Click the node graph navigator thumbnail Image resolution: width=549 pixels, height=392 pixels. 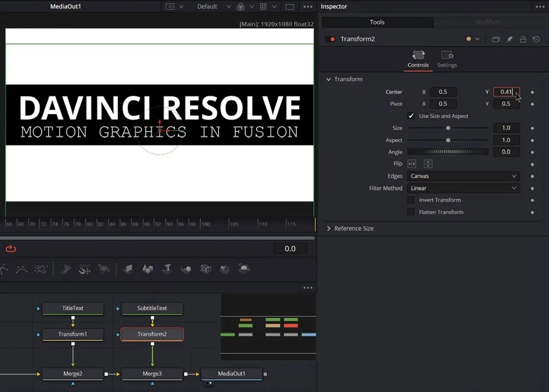click(268, 328)
